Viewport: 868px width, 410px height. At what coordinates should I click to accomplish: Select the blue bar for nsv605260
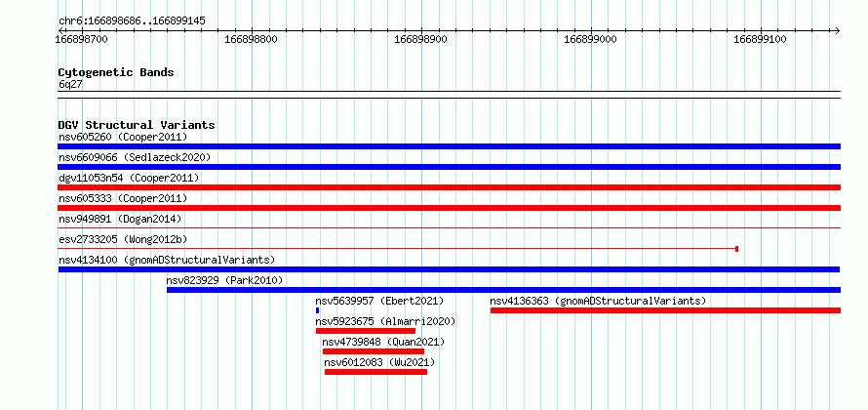coord(449,146)
